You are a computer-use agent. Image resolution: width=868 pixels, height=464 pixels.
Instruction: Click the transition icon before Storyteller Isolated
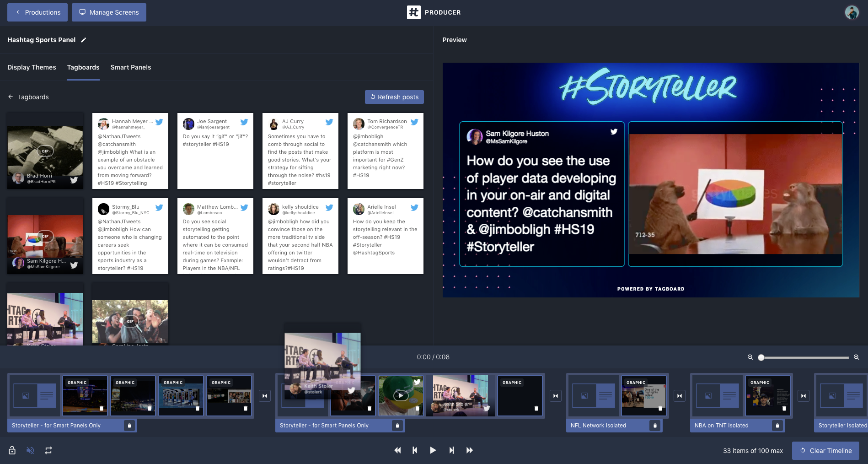click(804, 396)
